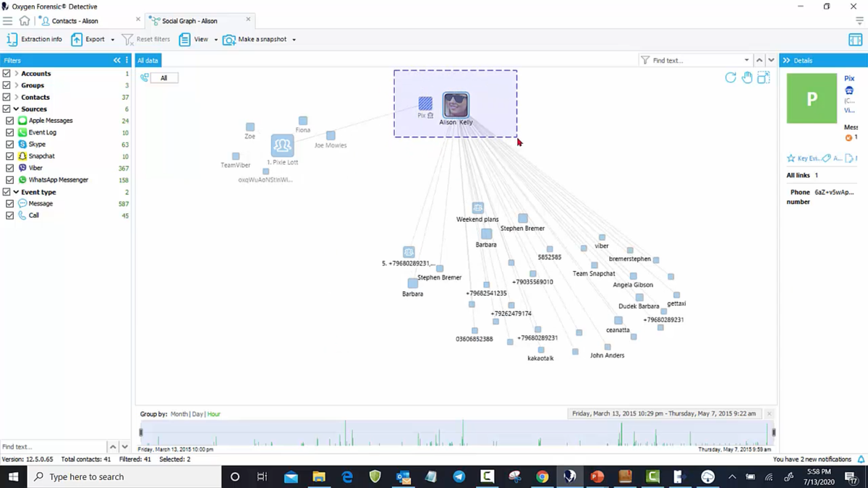Expand the Accounts filter group
The image size is (868, 488).
[x=16, y=74]
